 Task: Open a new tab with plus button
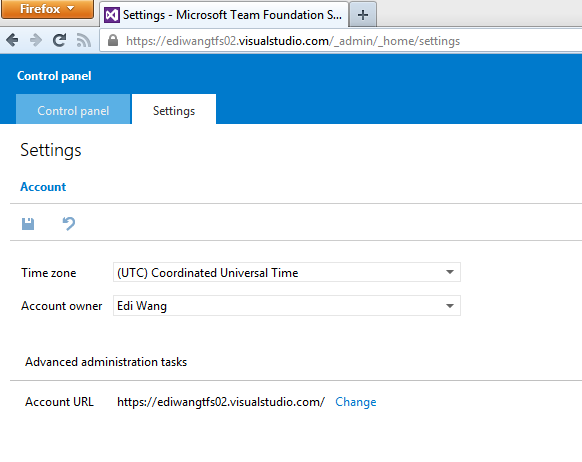pos(363,15)
